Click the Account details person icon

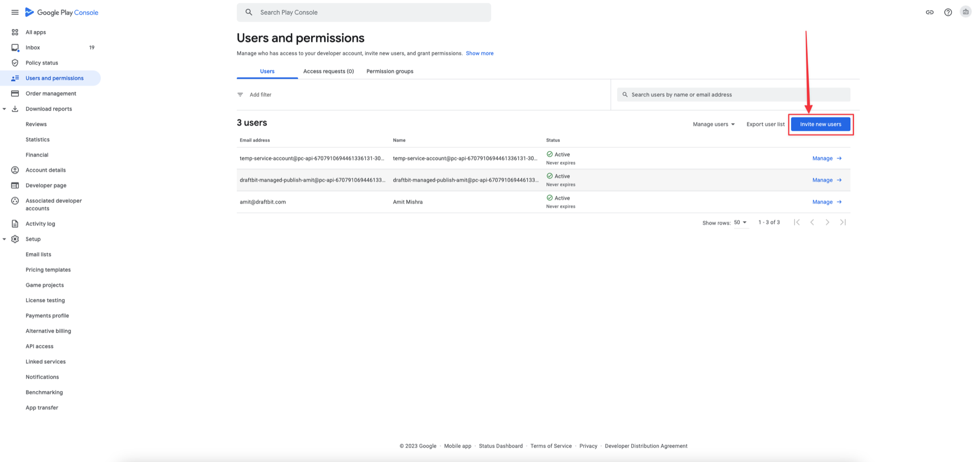point(15,170)
